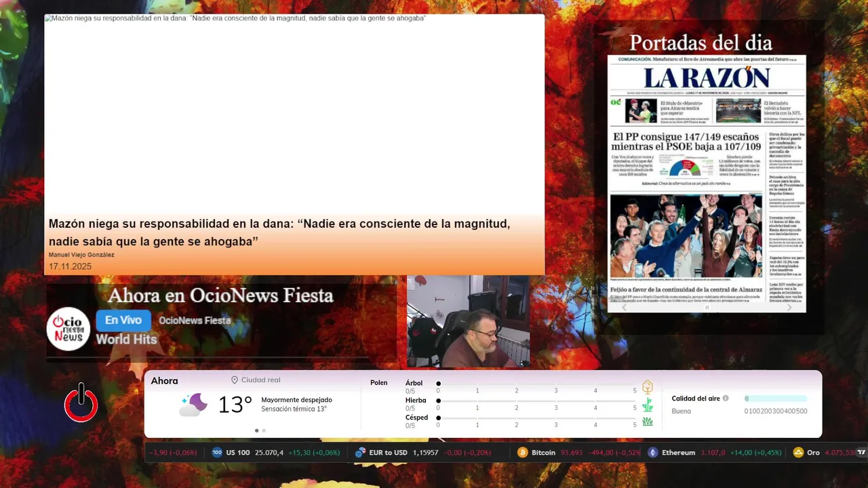Click the Ciudad real location label
The height and width of the screenshot is (488, 868).
pos(260,380)
